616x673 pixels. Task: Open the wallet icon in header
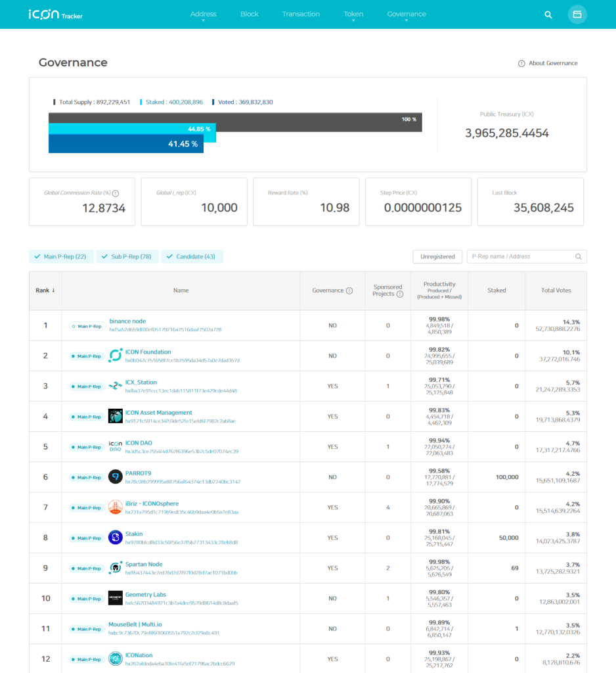577,14
